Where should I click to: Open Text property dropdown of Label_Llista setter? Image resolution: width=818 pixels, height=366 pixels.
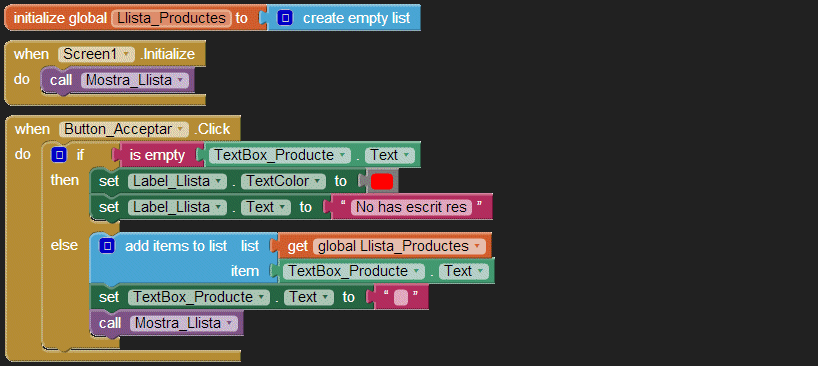[266, 207]
